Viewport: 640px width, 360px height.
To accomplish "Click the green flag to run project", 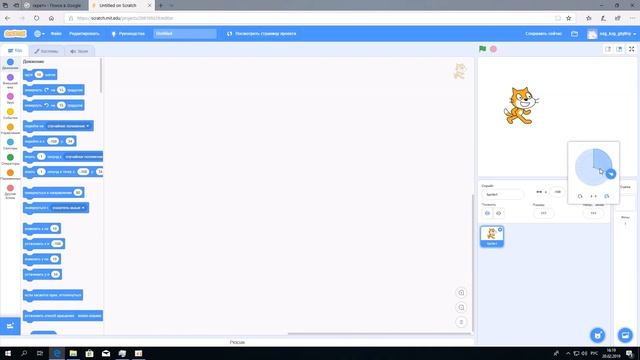I will tap(482, 49).
